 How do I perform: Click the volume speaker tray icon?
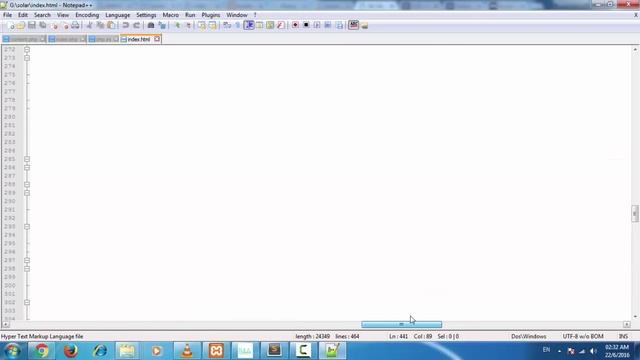pyautogui.click(x=593, y=351)
